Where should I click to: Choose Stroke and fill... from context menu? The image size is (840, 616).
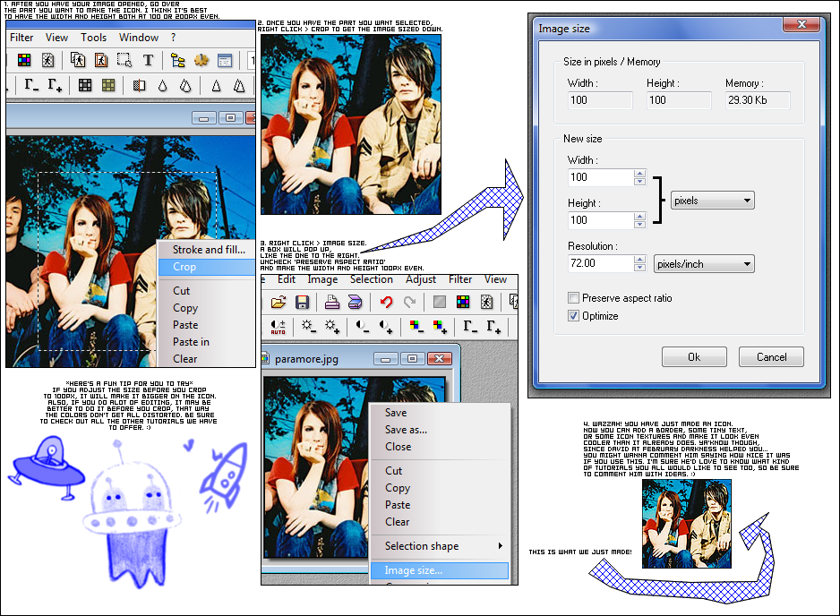pos(207,250)
